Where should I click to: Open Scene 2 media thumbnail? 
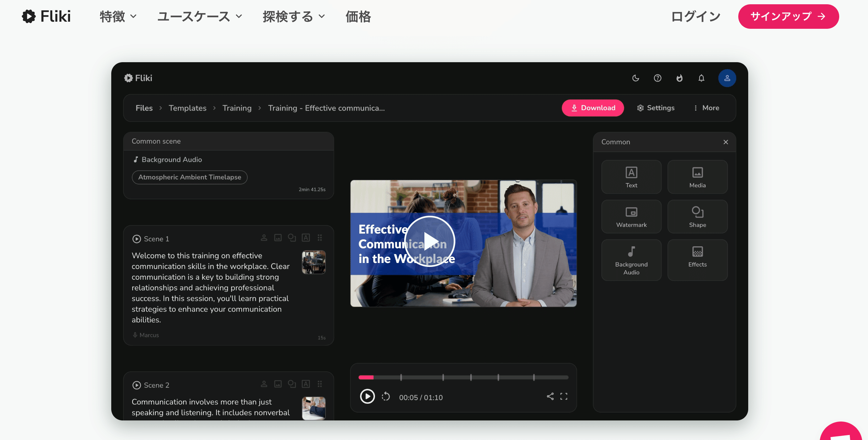pos(314,408)
